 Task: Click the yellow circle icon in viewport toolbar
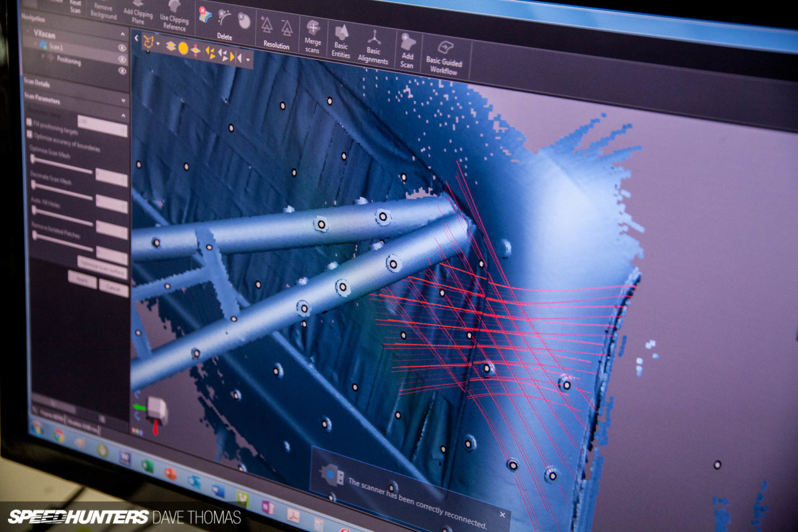click(x=183, y=48)
